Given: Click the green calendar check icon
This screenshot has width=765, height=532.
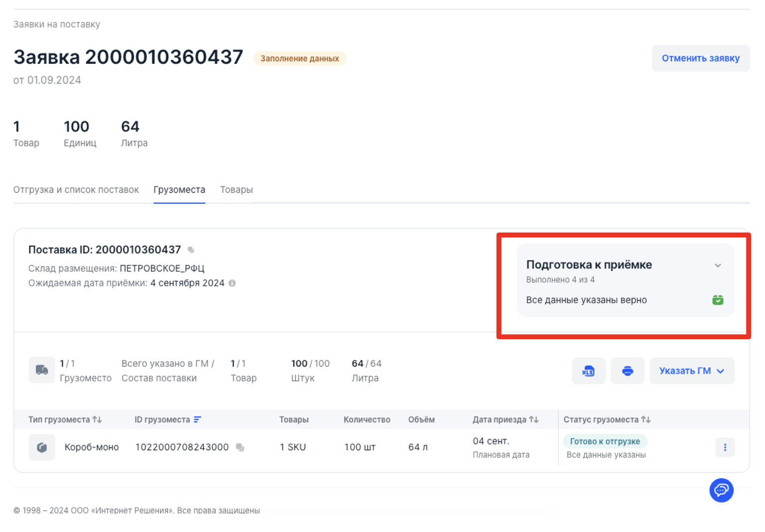Looking at the screenshot, I should click(x=718, y=300).
